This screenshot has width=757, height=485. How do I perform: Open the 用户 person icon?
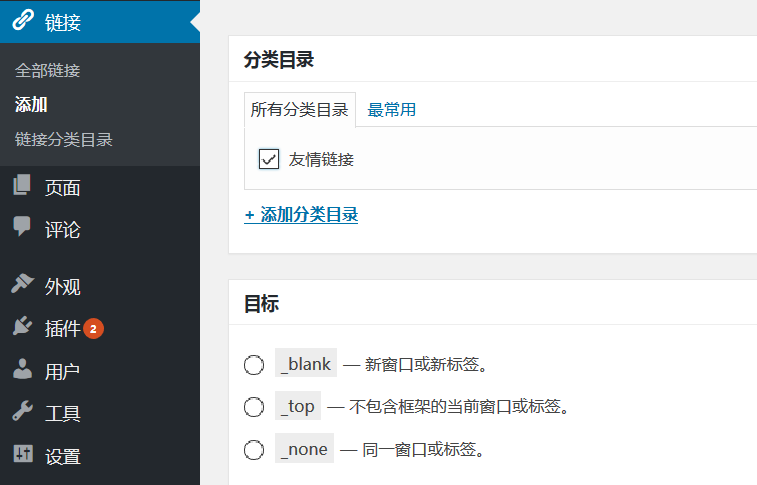click(x=22, y=369)
